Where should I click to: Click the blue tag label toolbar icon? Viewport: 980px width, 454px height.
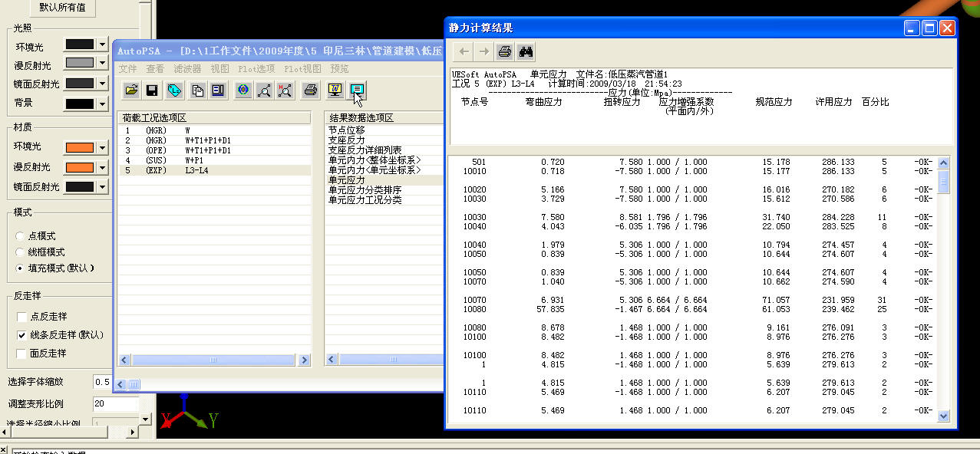point(174,90)
